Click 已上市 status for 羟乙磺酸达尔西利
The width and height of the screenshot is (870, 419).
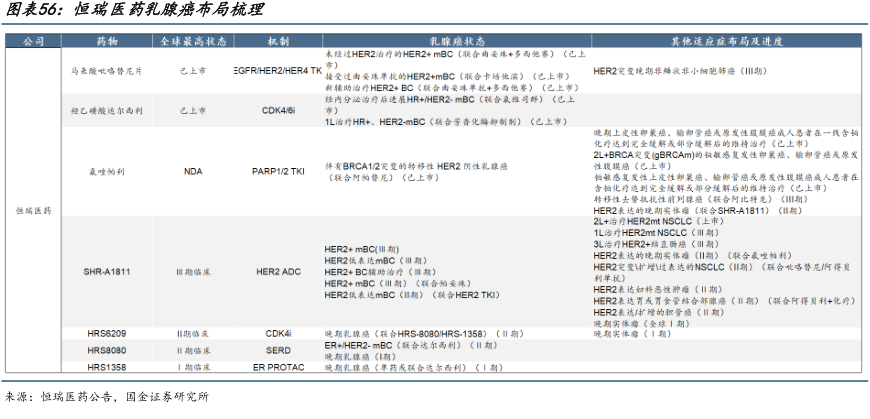[x=193, y=110]
